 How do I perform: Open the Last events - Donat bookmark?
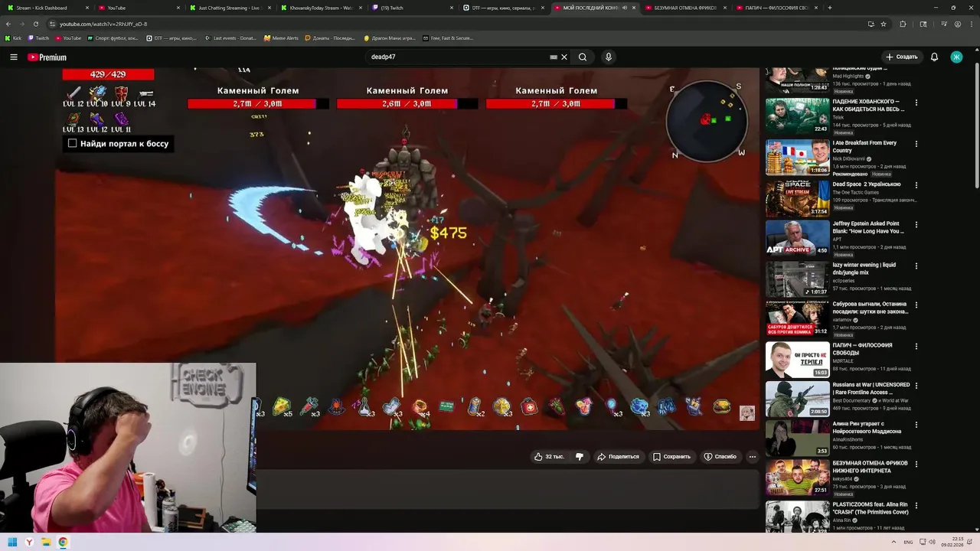point(231,37)
